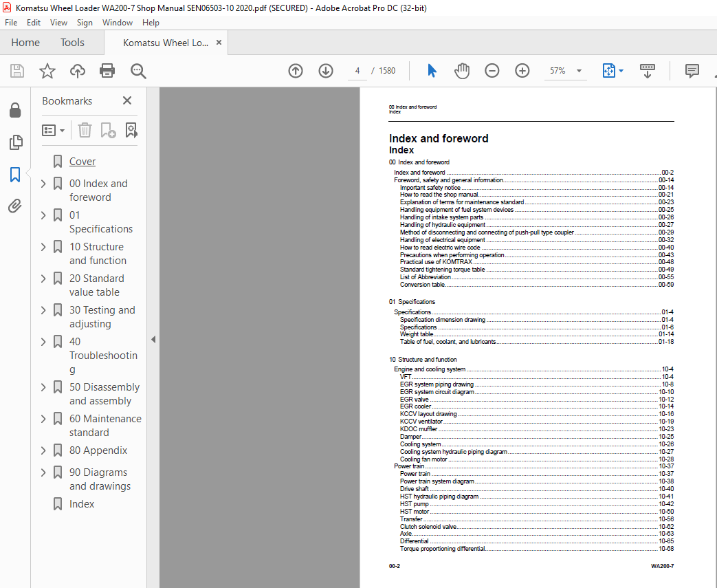Open the Cover bookmark
717x588 pixels.
(82, 162)
